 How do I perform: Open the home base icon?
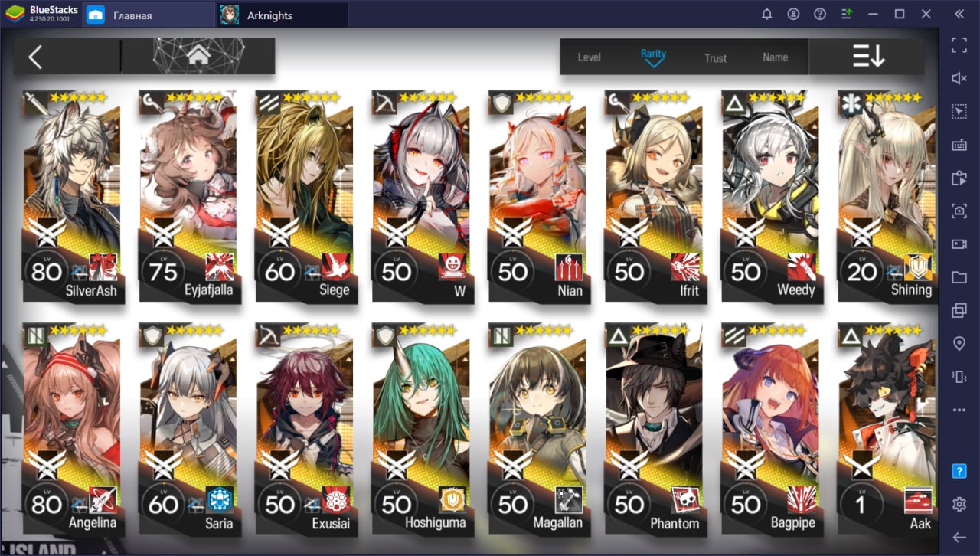198,55
